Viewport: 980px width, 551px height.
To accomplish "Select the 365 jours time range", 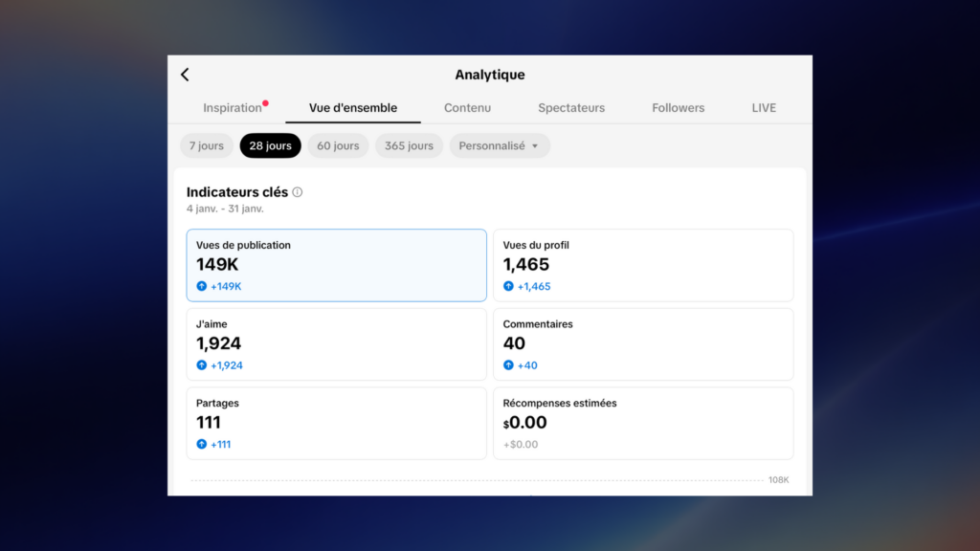I will coord(409,146).
